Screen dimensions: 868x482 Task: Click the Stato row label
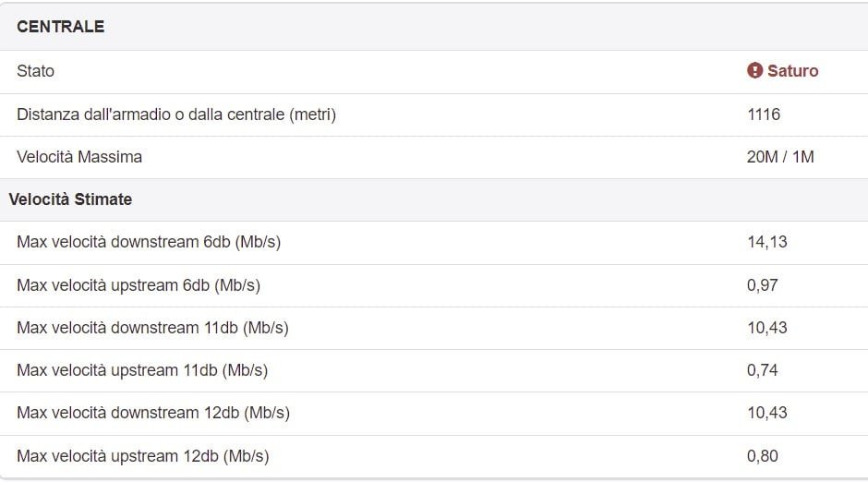pyautogui.click(x=35, y=71)
